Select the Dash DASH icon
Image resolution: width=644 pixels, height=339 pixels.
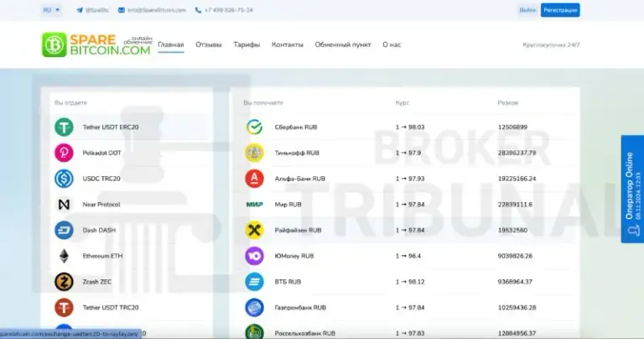click(64, 230)
